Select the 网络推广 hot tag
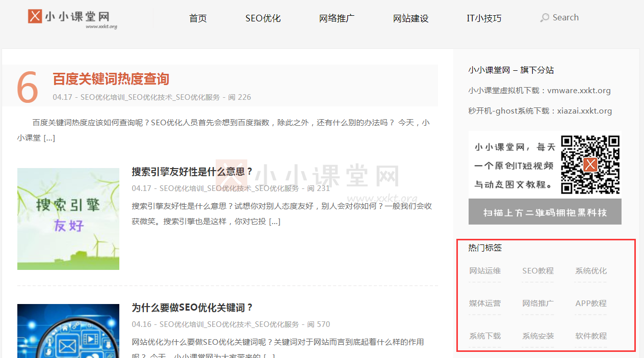This screenshot has height=358, width=644. pyautogui.click(x=538, y=304)
